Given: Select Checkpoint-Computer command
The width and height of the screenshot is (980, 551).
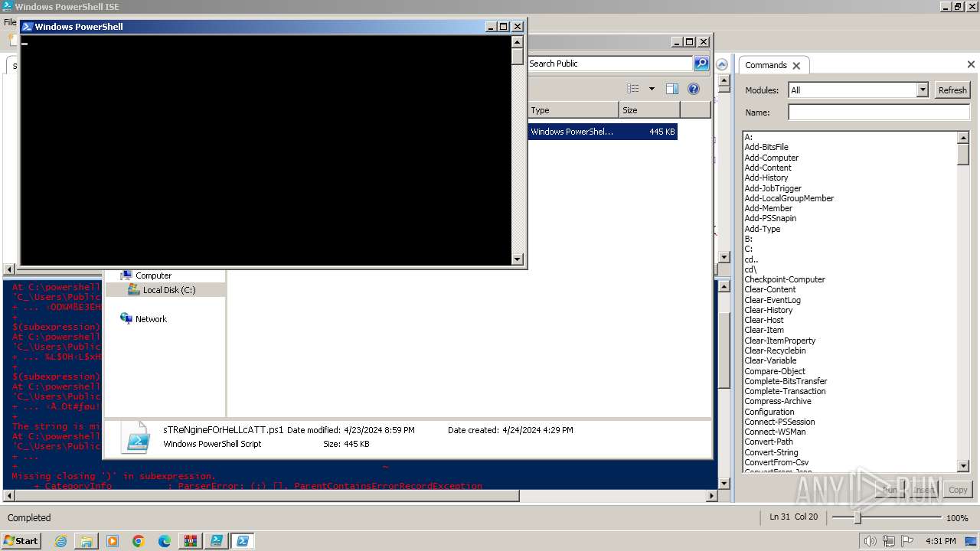Looking at the screenshot, I should (x=785, y=279).
